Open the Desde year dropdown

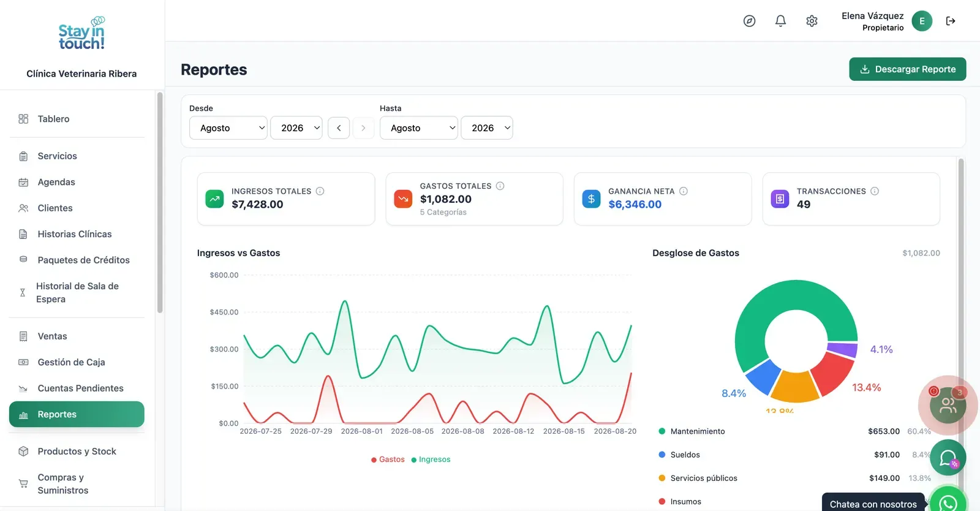pos(296,128)
